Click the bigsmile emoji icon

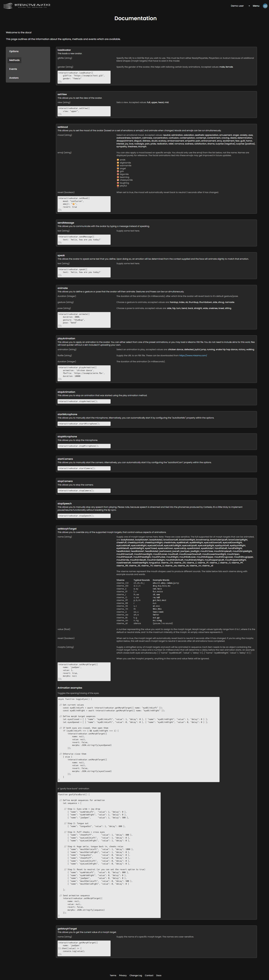118,174
